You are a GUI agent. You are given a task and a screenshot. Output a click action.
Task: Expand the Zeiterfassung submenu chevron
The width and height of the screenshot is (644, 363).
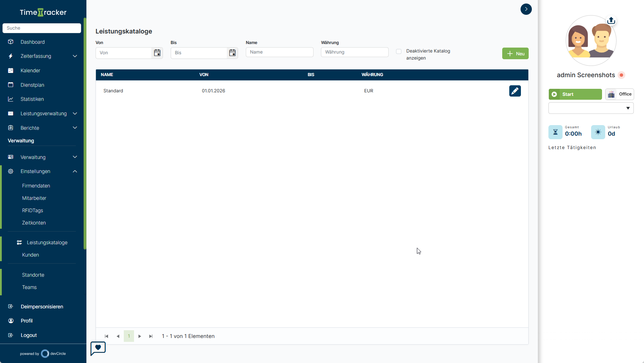(x=75, y=56)
